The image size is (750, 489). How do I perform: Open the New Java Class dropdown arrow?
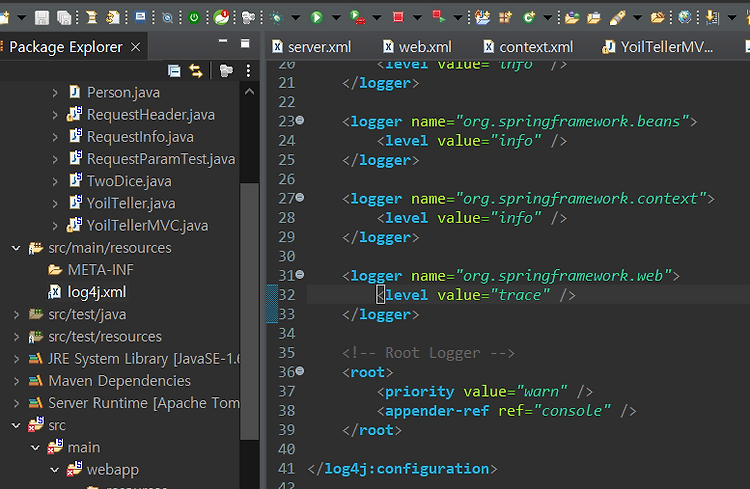pos(547,18)
